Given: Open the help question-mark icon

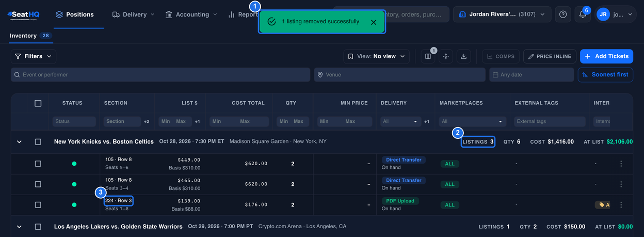Looking at the screenshot, I should 563,14.
